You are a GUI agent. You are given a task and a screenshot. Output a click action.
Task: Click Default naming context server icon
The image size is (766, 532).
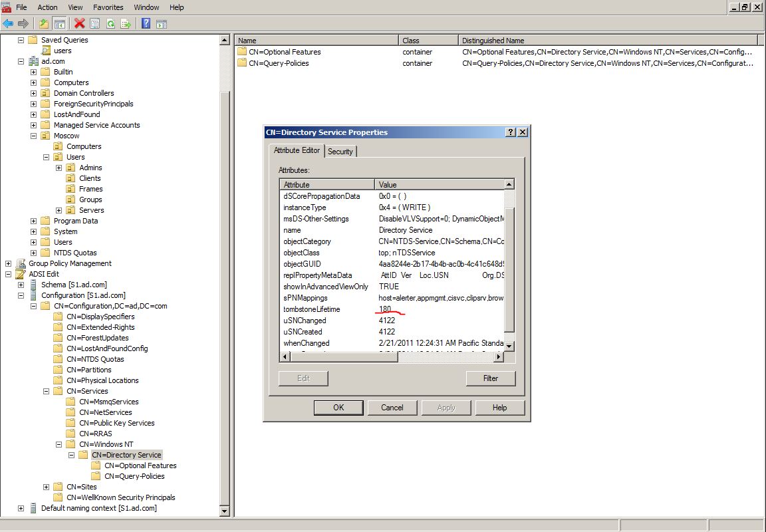[33, 508]
